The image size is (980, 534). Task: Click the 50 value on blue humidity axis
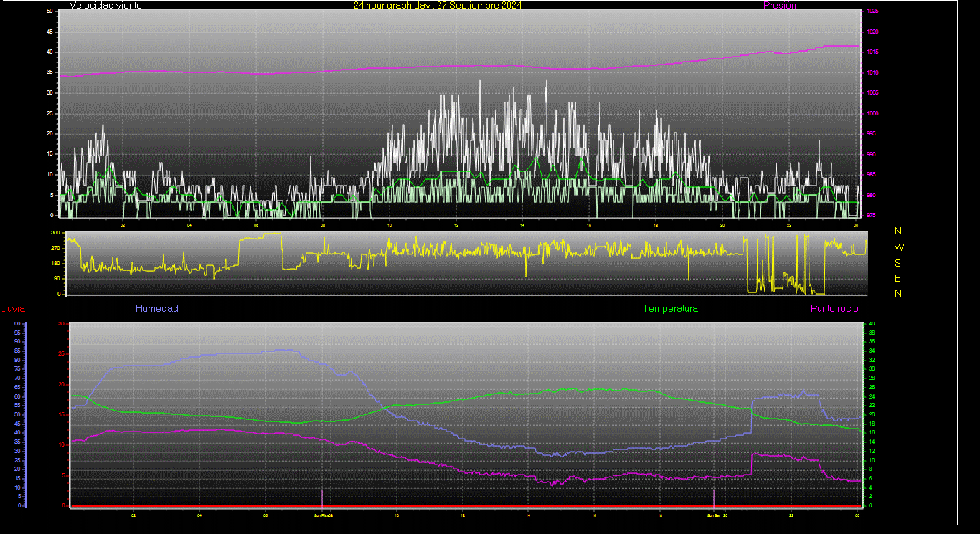[17, 415]
